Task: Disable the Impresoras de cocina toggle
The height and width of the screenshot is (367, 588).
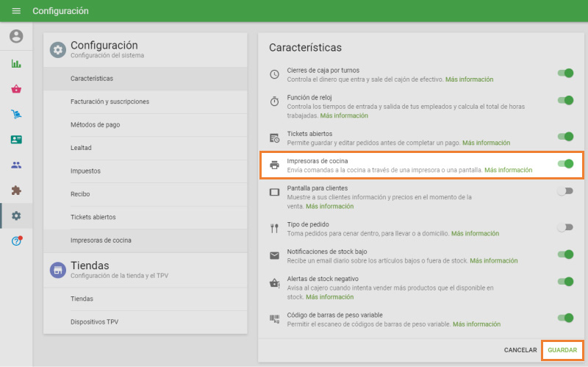Action: (565, 164)
